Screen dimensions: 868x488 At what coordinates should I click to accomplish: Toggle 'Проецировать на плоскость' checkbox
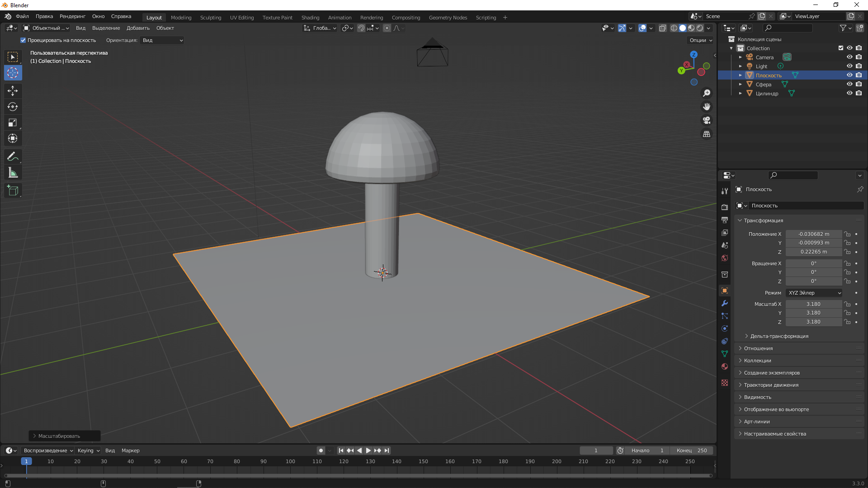pyautogui.click(x=23, y=40)
